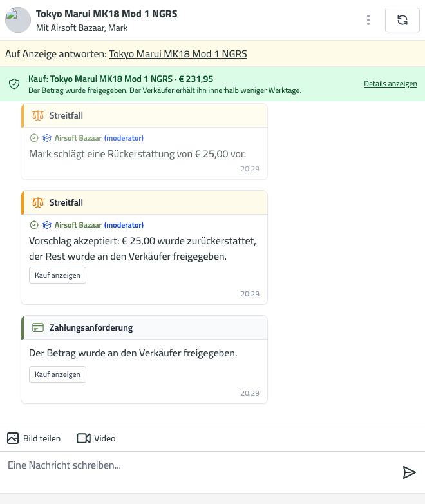Screen dimensions: 425x504
Task: Open the Tokyo Marui MK18 Mod 1 NGRS listing link
Action: pos(178,53)
